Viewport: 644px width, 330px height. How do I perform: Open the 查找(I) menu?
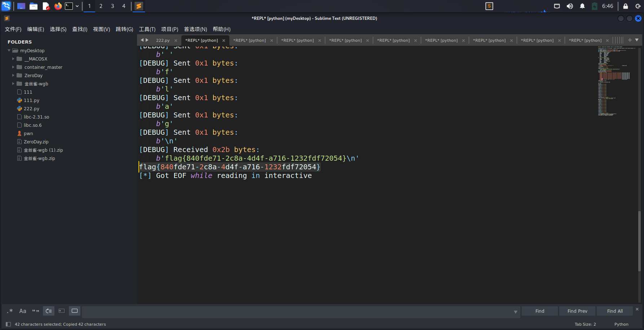(x=80, y=29)
